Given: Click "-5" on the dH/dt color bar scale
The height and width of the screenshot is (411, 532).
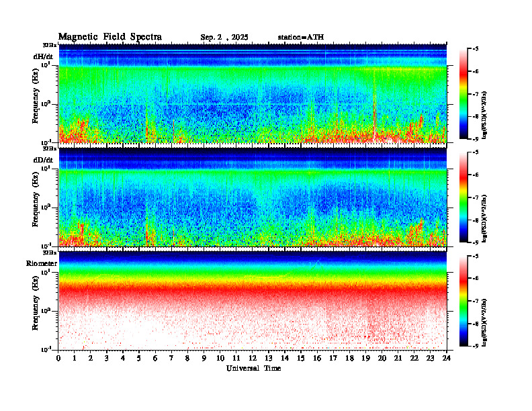Looking at the screenshot, I should [x=476, y=49].
